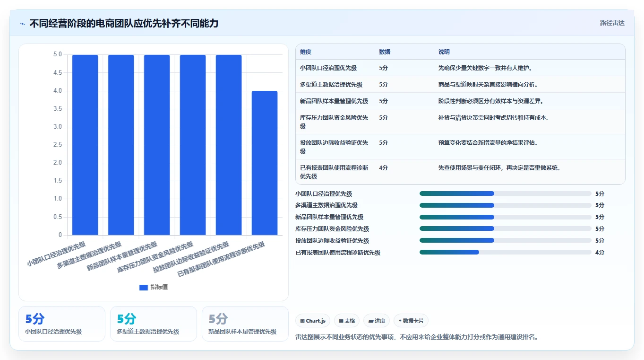Click the footnote about 雷达图展示不同业务状态
The image size is (644, 360).
coord(417,337)
